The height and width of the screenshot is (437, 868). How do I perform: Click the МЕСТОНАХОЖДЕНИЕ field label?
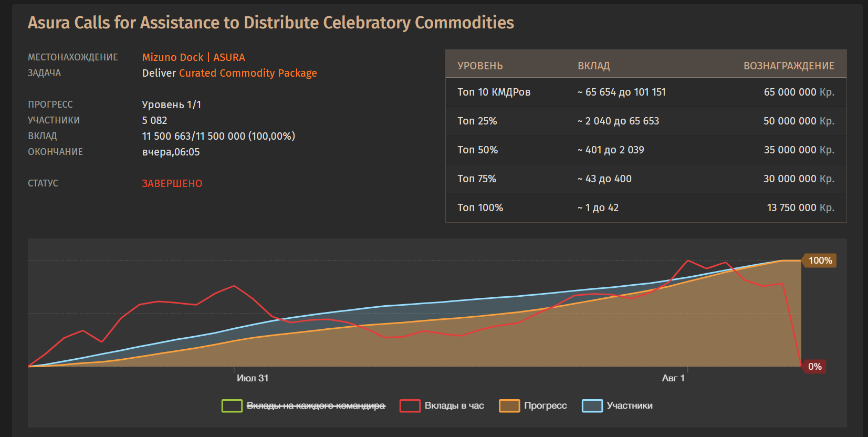tap(73, 57)
